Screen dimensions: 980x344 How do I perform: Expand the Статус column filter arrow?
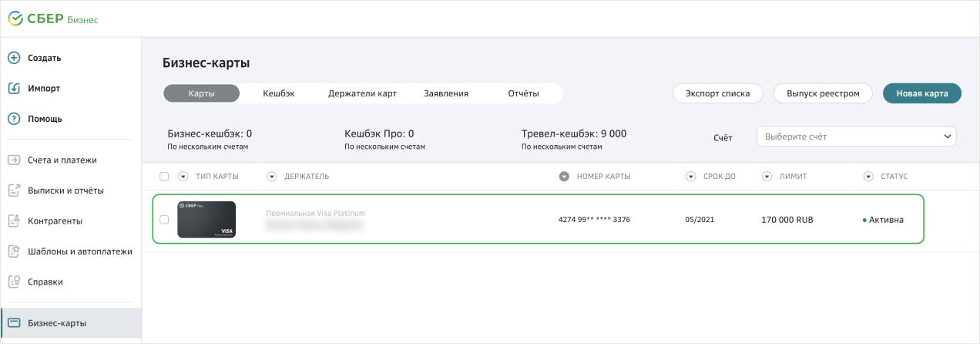tap(868, 177)
